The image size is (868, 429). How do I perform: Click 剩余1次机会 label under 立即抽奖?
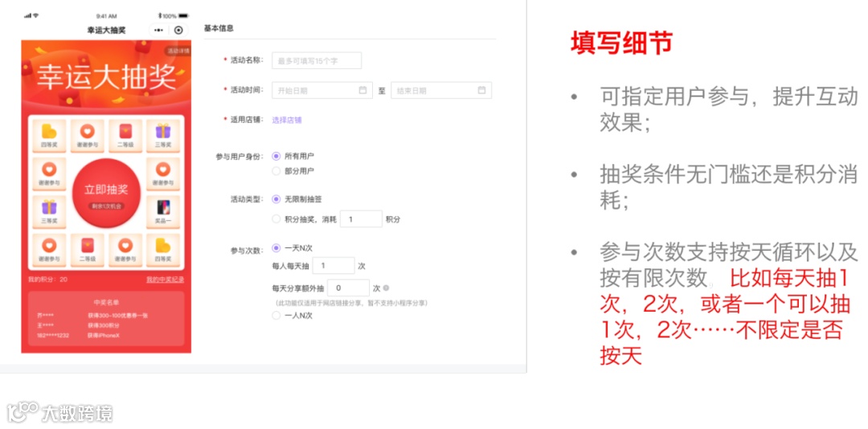point(106,206)
